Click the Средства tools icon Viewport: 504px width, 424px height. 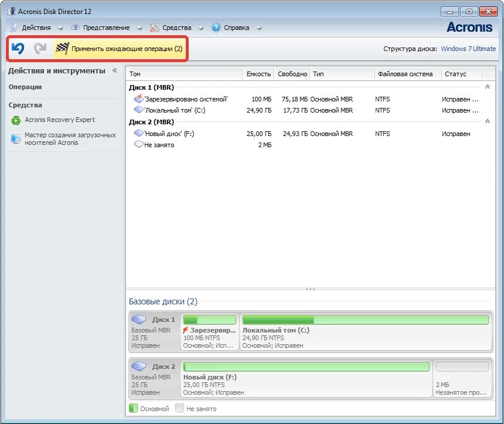coord(154,28)
